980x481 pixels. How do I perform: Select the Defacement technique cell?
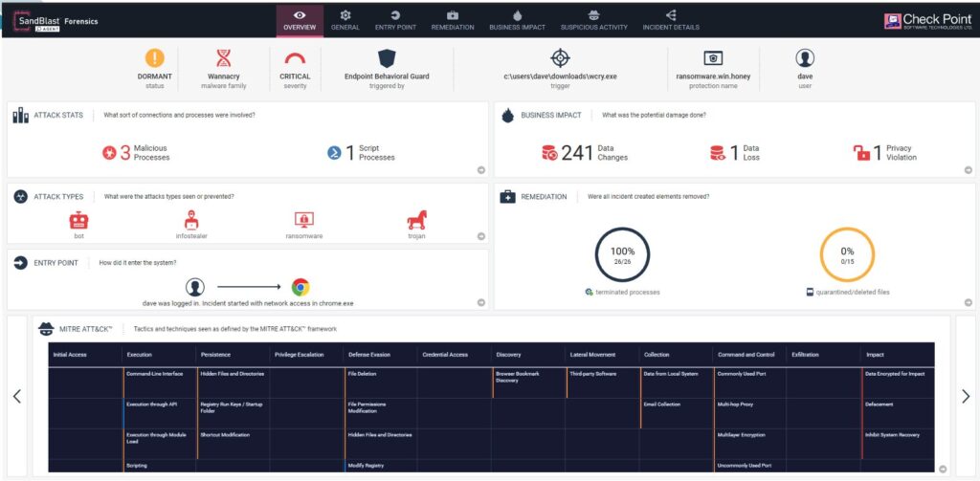point(898,413)
